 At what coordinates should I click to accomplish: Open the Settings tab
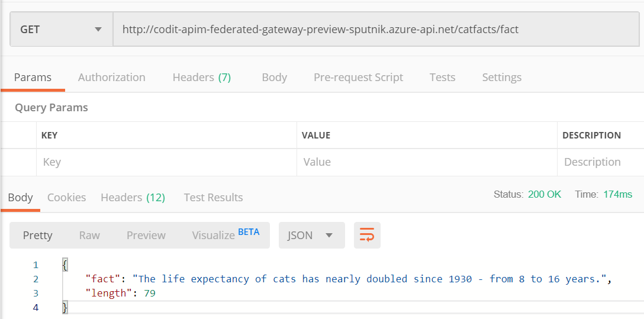[501, 78]
